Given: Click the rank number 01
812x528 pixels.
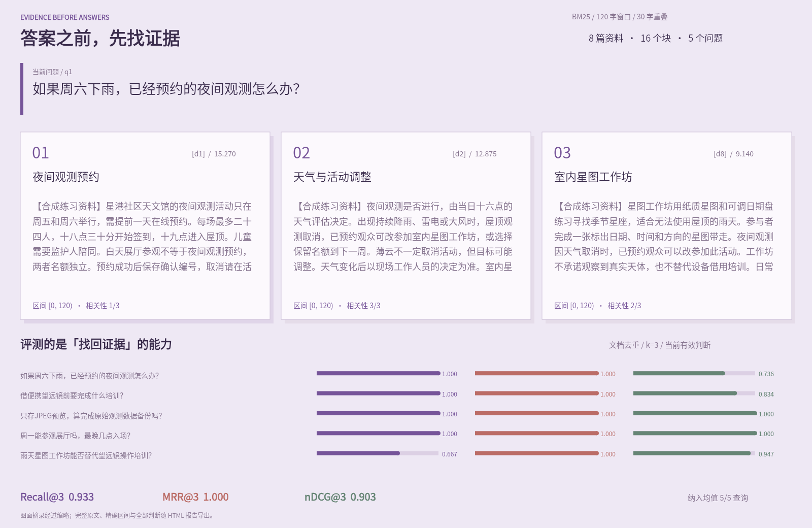Looking at the screenshot, I should pos(41,153).
